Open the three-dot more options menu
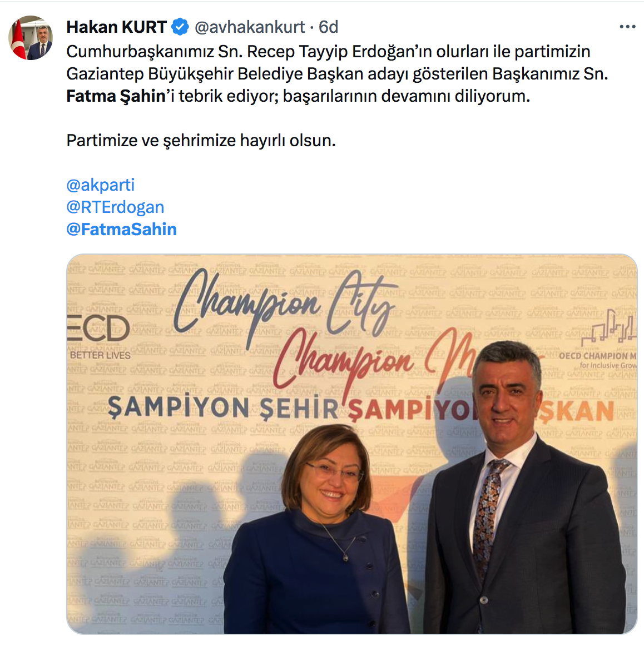 pyautogui.click(x=627, y=27)
